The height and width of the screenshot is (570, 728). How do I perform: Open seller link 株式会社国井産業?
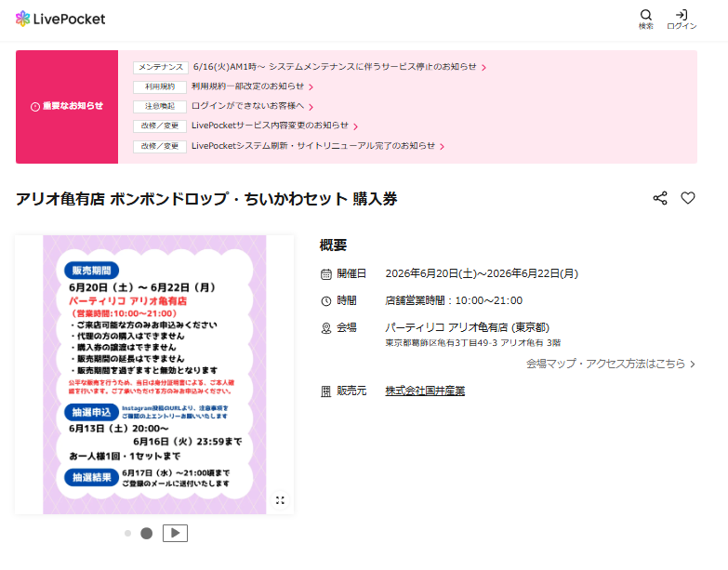click(425, 391)
